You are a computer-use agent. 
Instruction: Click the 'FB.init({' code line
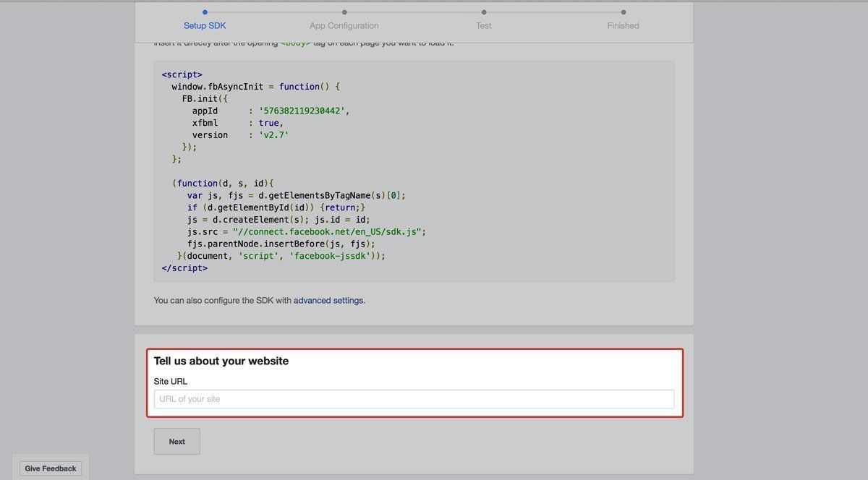(205, 99)
